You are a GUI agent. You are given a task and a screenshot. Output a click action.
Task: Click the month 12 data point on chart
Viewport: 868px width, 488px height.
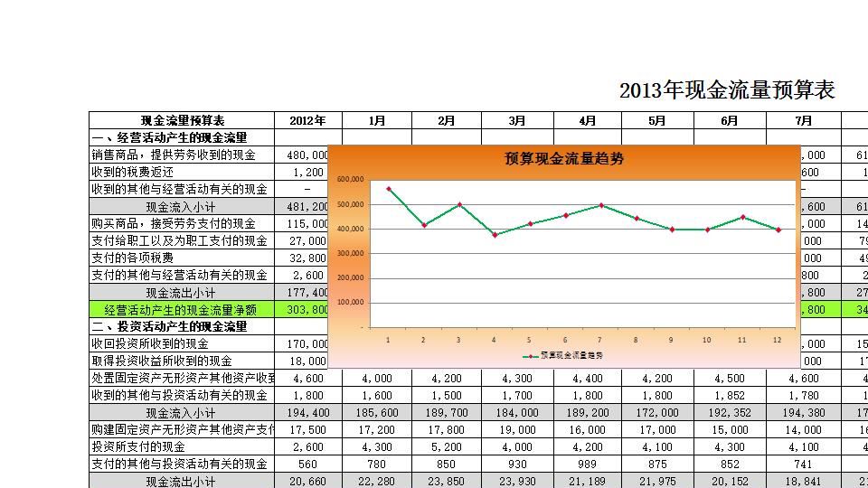tap(778, 230)
